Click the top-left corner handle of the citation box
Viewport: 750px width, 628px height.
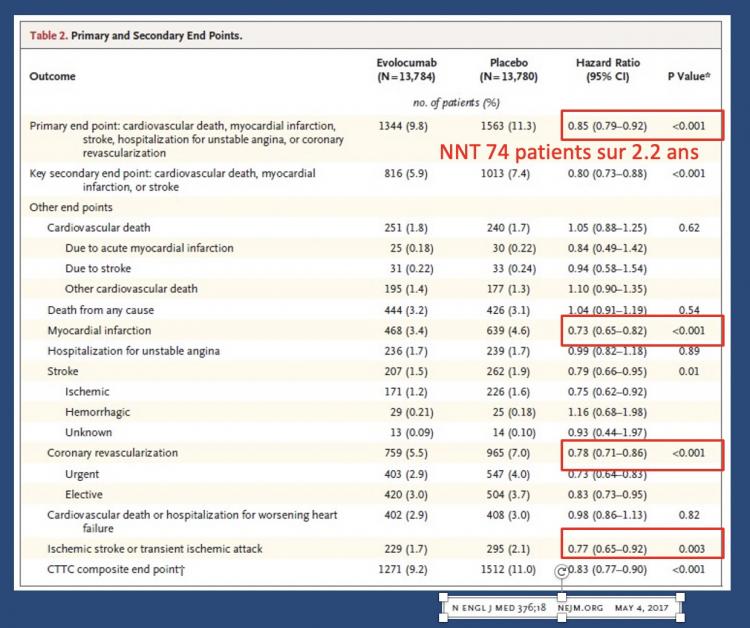coord(443,597)
